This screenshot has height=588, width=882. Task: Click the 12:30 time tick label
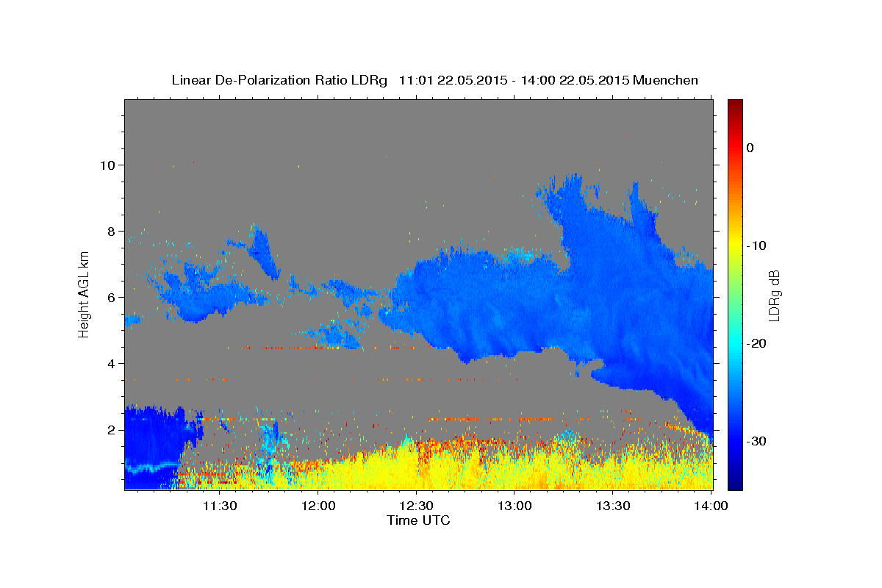pyautogui.click(x=416, y=506)
